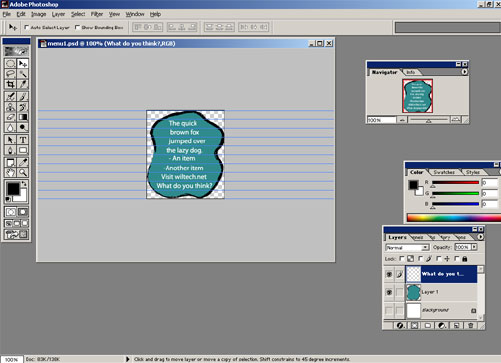Screen dimensions: 501x363
Task: Select the Airbrush tool
Action: point(10,97)
